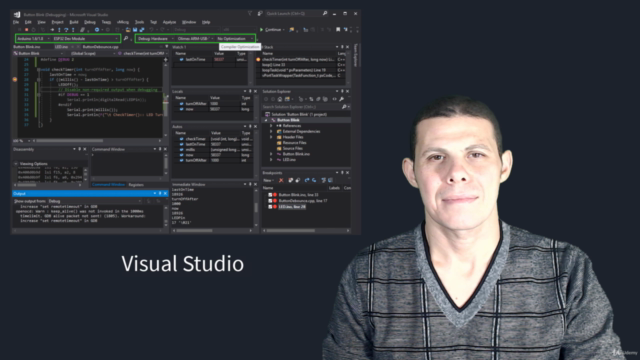Open the ESP32 Dev Module board dropdown
The height and width of the screenshot is (360, 640).
pyautogui.click(x=86, y=38)
